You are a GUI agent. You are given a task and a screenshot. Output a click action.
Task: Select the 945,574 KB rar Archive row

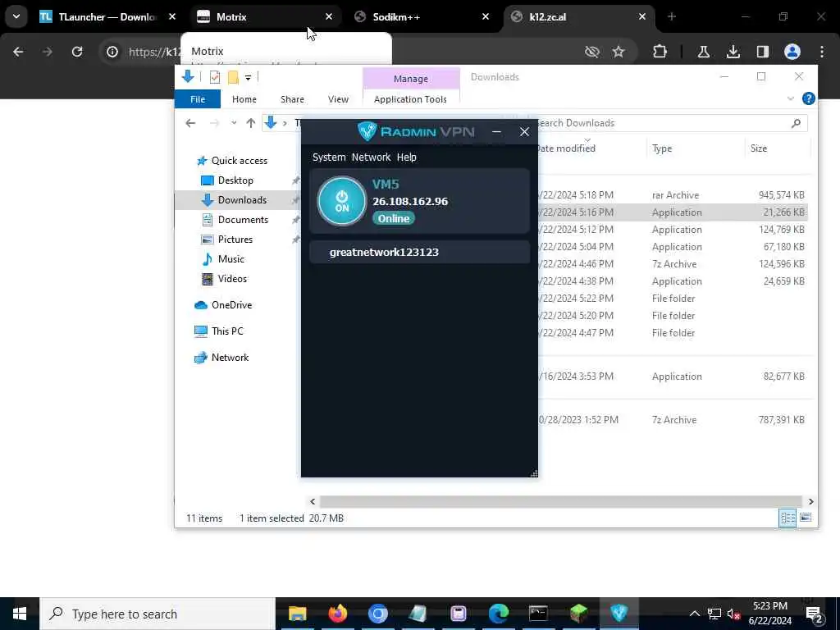click(673, 195)
